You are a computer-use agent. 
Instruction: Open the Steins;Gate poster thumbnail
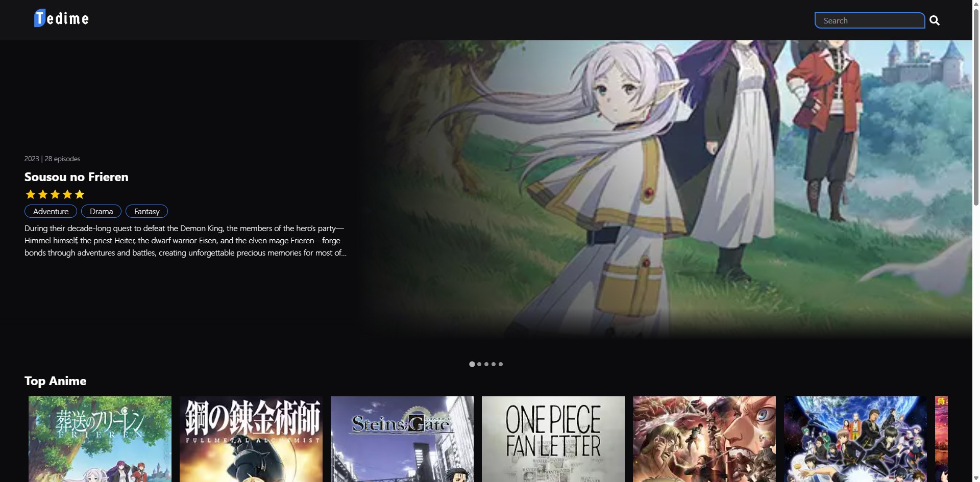pos(402,439)
